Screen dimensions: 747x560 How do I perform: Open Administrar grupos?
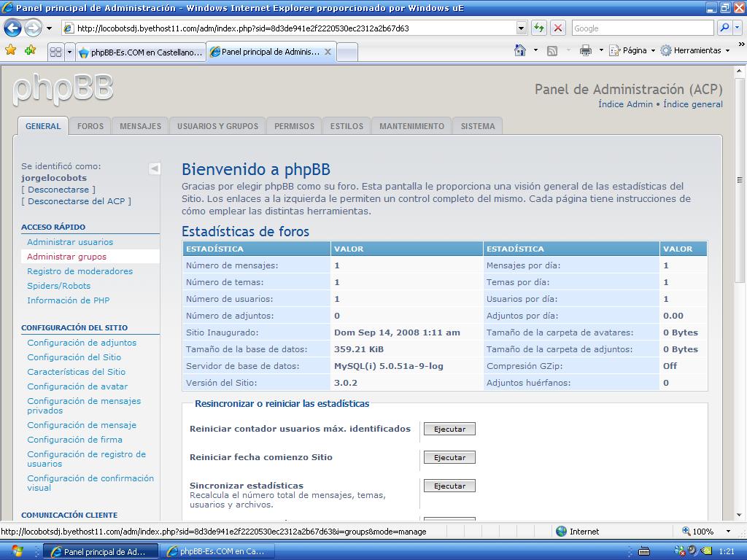click(66, 257)
